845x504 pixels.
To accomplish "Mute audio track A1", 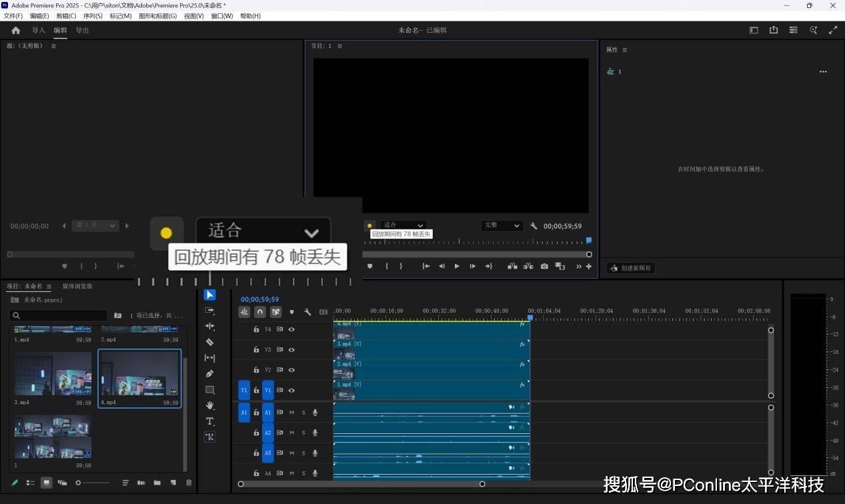I will tap(291, 413).
